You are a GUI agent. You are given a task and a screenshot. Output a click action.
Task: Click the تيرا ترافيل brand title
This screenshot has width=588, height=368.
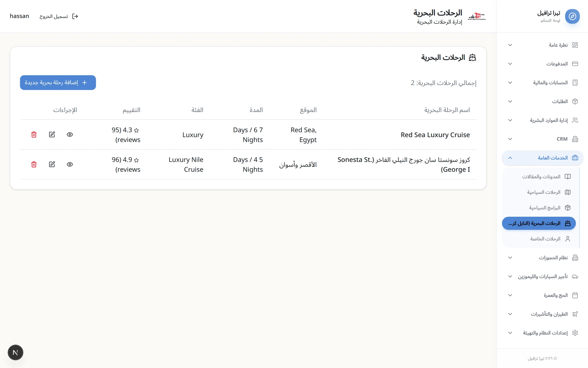click(549, 13)
